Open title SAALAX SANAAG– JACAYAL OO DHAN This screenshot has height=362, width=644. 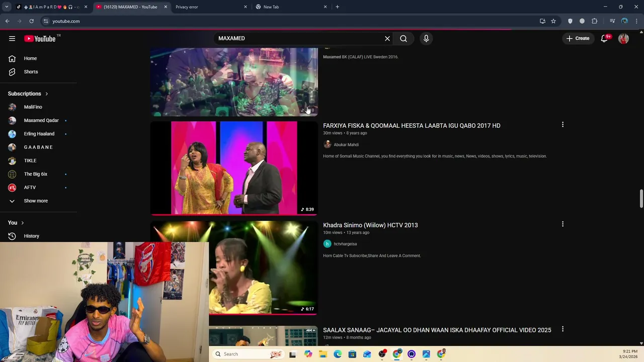[437, 330]
